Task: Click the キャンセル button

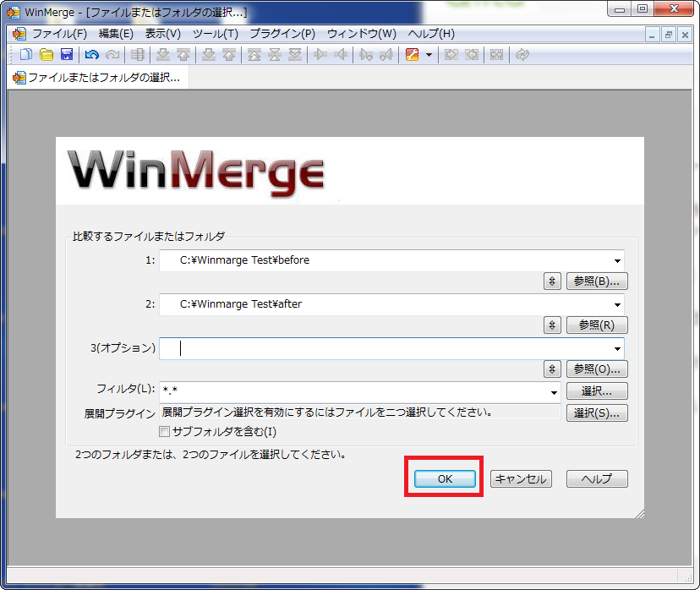Action: pos(521,479)
